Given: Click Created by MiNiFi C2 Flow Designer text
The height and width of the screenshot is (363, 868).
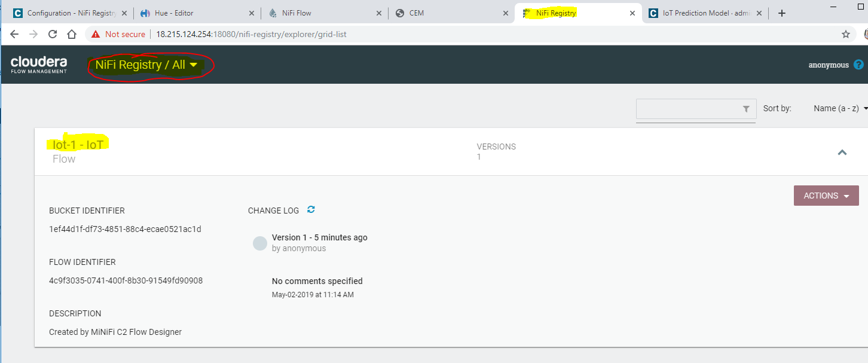Looking at the screenshot, I should [x=115, y=332].
